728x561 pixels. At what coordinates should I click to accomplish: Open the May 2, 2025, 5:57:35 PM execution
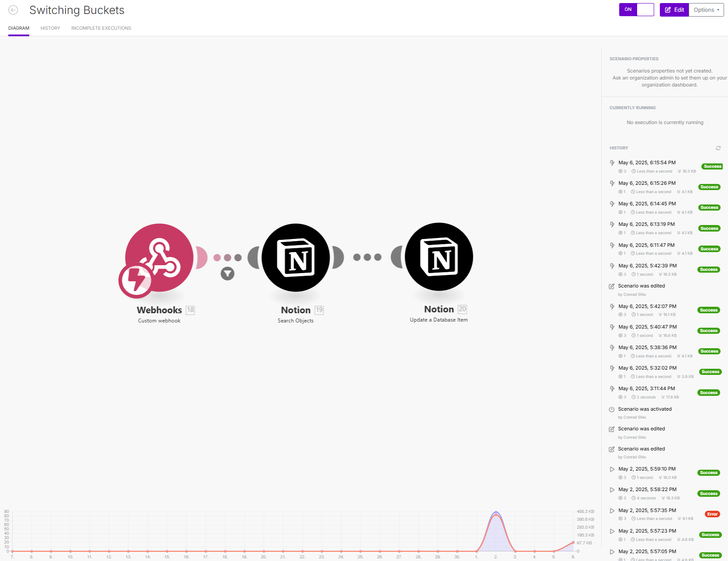[x=647, y=510]
